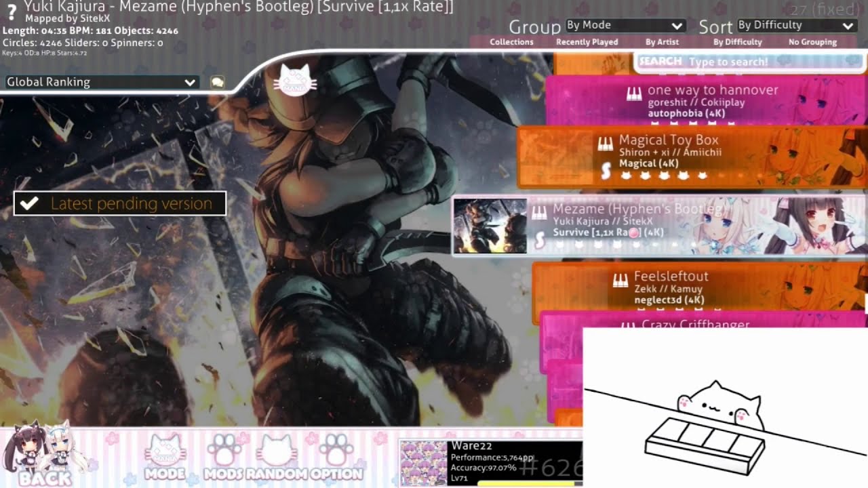Click the Accuracy:97.07% text
This screenshot has height=488, width=868.
click(484, 468)
